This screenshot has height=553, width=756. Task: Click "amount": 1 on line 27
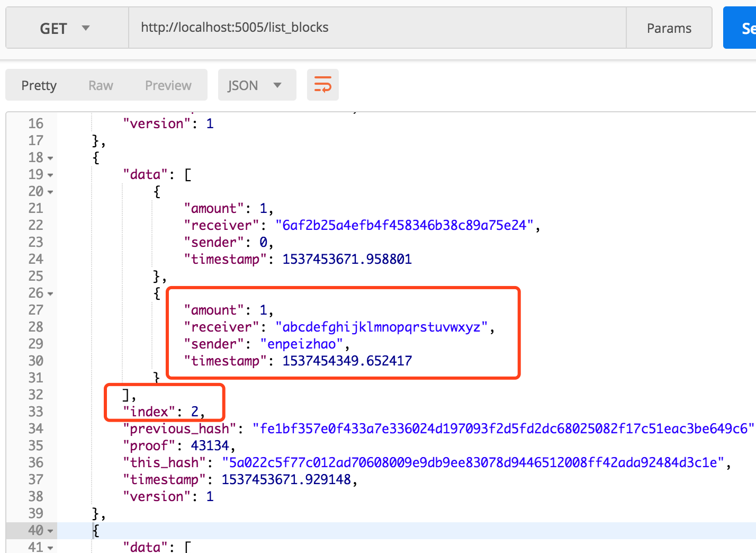228,310
